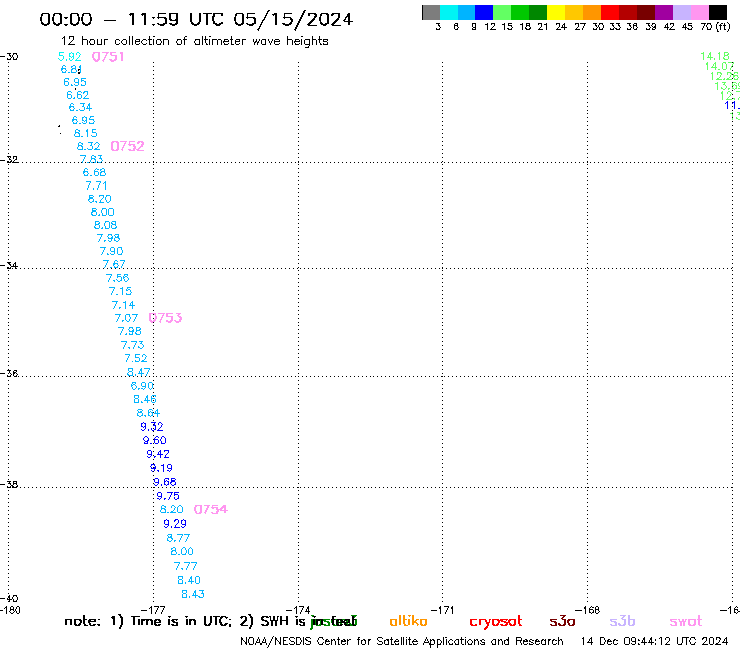Select the pink time marker 0753
Screen dimensions: 740x650
point(165,318)
